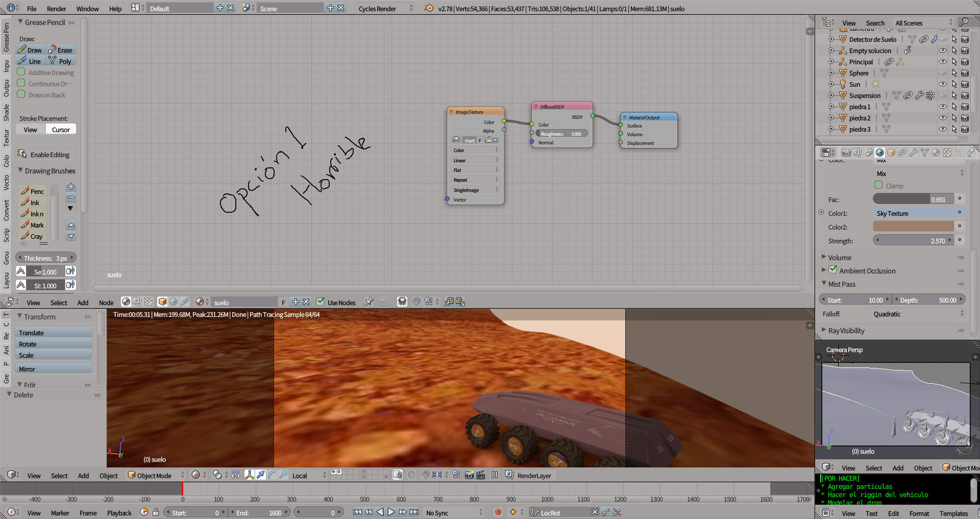980x519 pixels.
Task: Pin the node tree with pin icon
Action: tap(369, 302)
